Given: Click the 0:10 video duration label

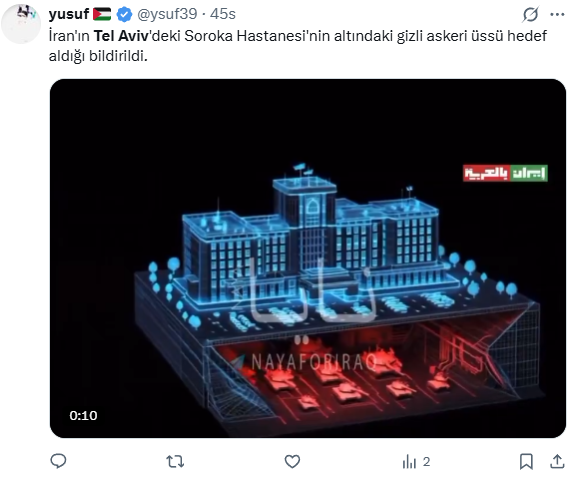Looking at the screenshot, I should (x=83, y=415).
